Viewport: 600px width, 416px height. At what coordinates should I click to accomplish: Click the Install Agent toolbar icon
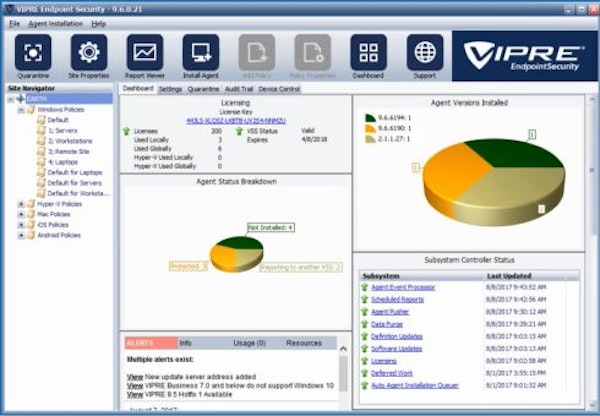(201, 52)
